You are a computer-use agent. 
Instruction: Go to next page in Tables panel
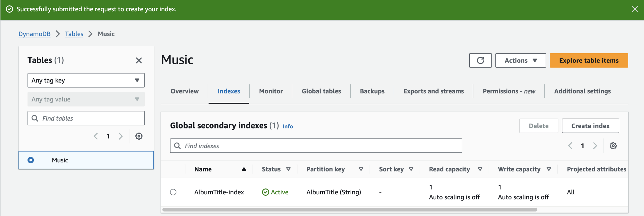121,136
